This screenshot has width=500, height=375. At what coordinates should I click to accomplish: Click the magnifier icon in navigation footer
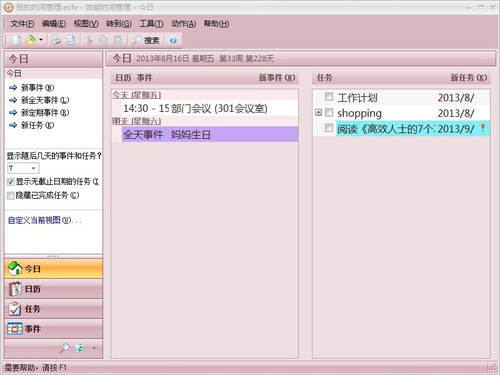(64, 348)
